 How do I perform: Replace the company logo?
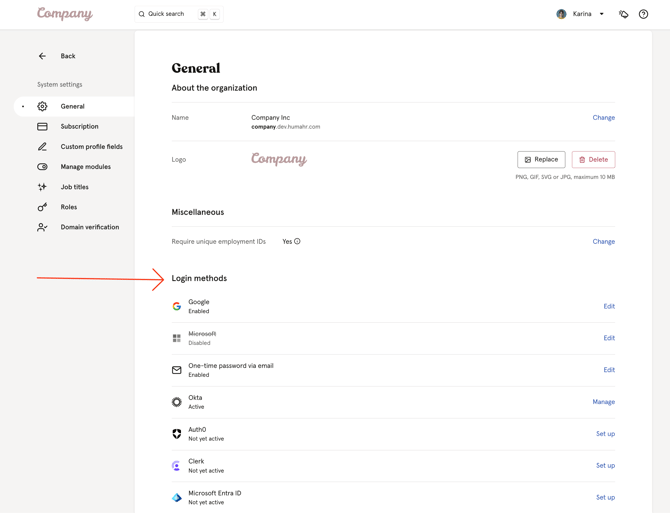pos(541,159)
